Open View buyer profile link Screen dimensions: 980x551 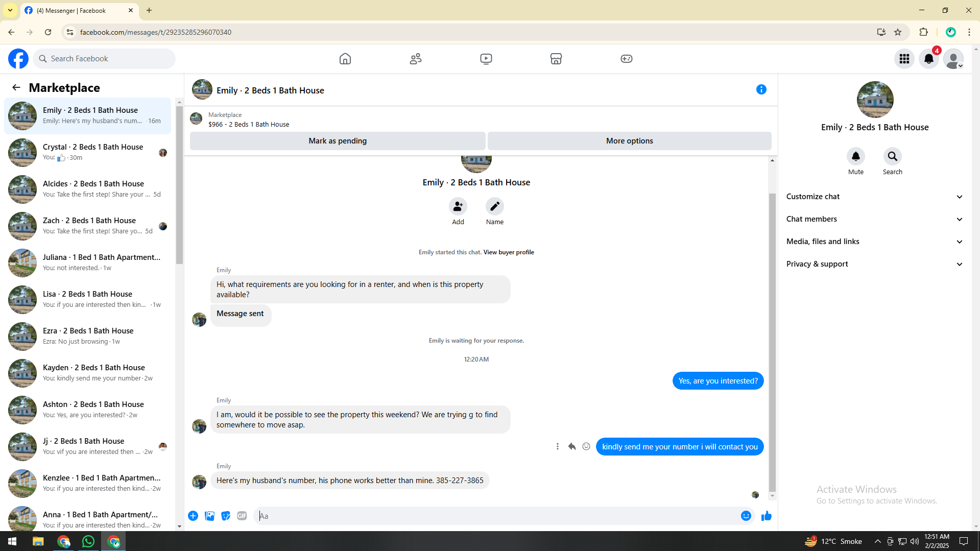[508, 252]
